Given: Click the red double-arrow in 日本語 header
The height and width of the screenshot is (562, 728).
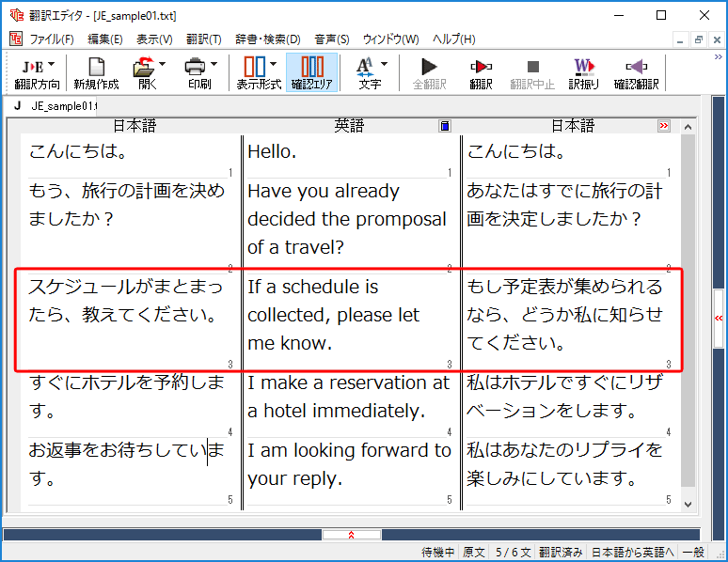Looking at the screenshot, I should pos(664,126).
